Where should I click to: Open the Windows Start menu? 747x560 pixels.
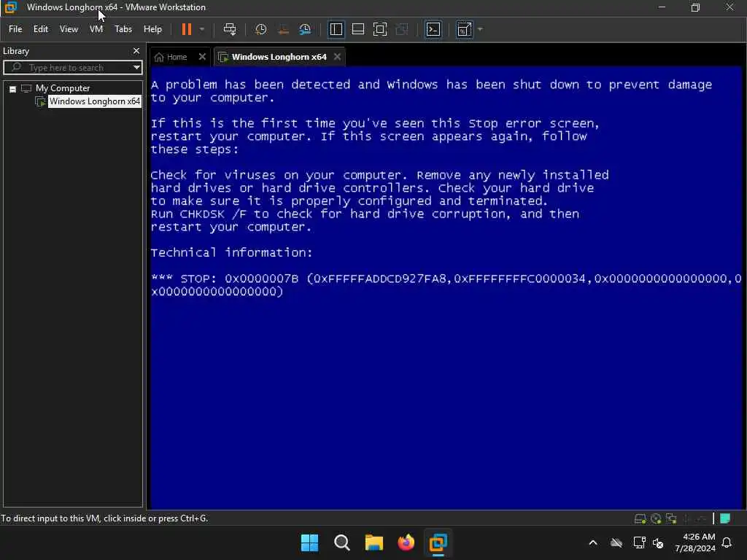[309, 542]
